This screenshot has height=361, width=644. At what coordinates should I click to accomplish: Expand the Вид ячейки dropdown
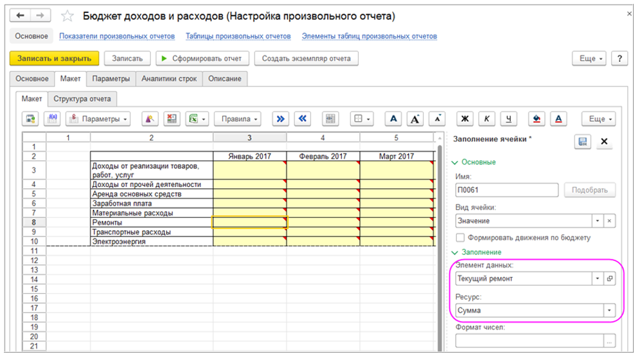598,220
